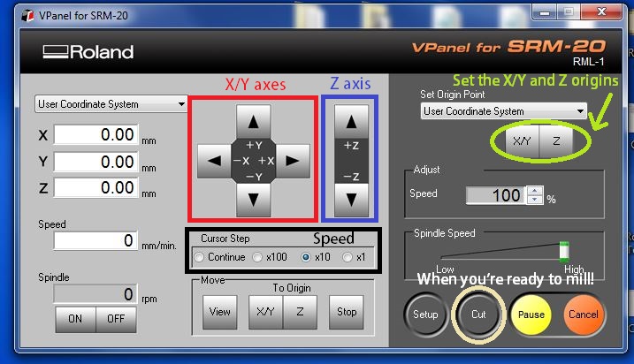
Task: Click the Y coordinate field
Action: 96,162
